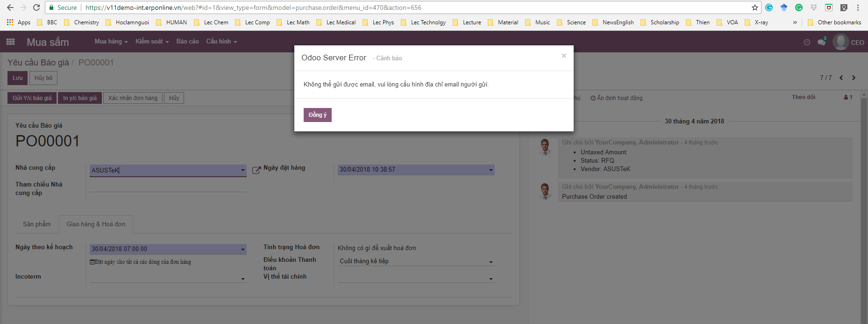Image resolution: width=868 pixels, height=324 pixels.
Task: Open the Kiểm soát menu
Action: pyautogui.click(x=152, y=42)
